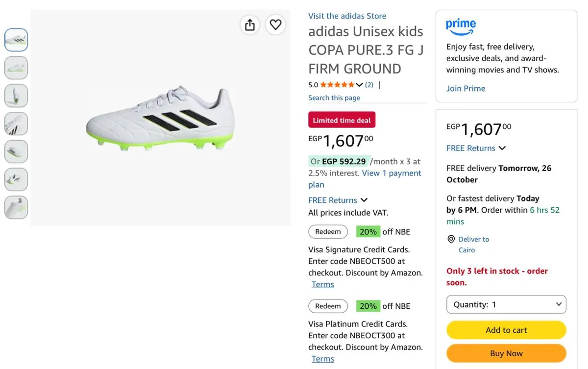This screenshot has width=588, height=369.
Task: Expand FREE Returns under the main price
Action: point(364,200)
